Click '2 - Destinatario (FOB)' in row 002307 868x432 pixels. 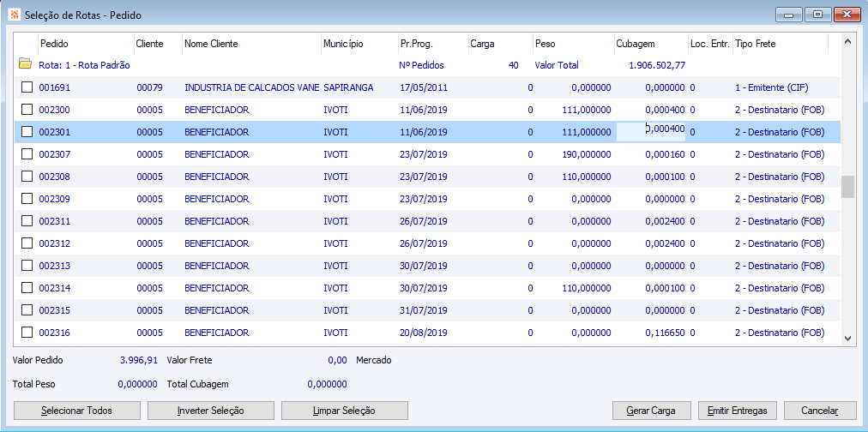click(780, 154)
